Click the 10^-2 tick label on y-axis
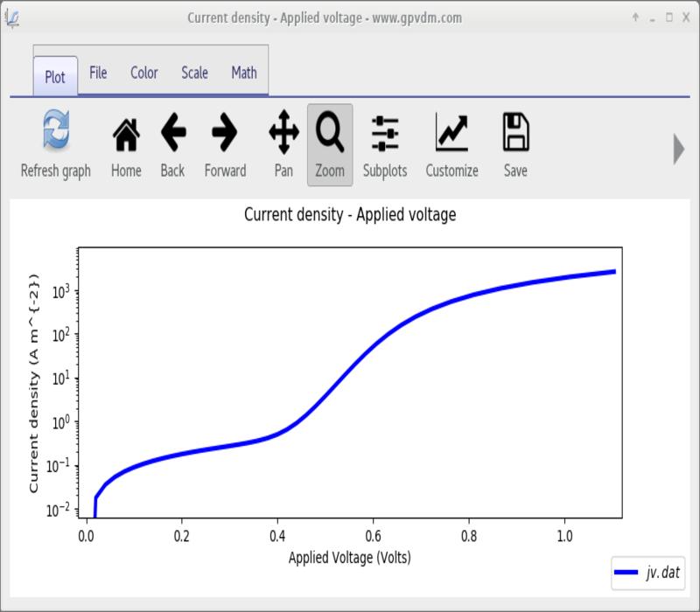The image size is (700, 612). pyautogui.click(x=58, y=510)
